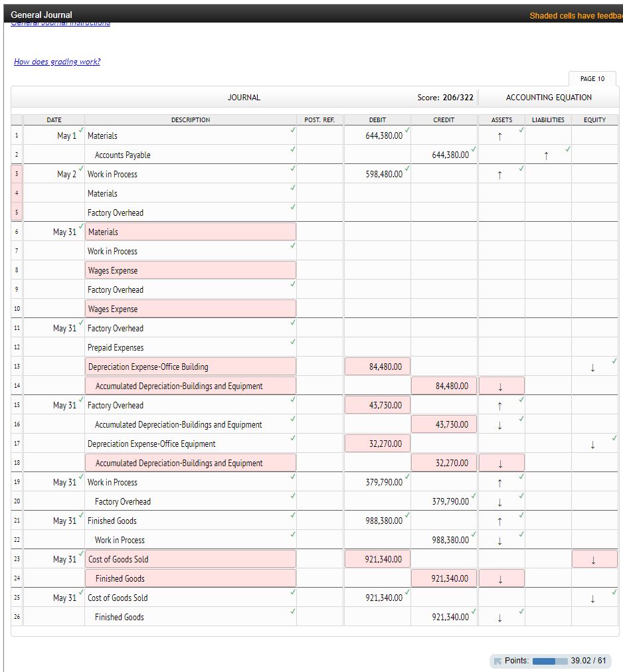Viewport: 623px width, 672px height.
Task: Select the shaded Materials cell on row 6
Action: pos(190,231)
